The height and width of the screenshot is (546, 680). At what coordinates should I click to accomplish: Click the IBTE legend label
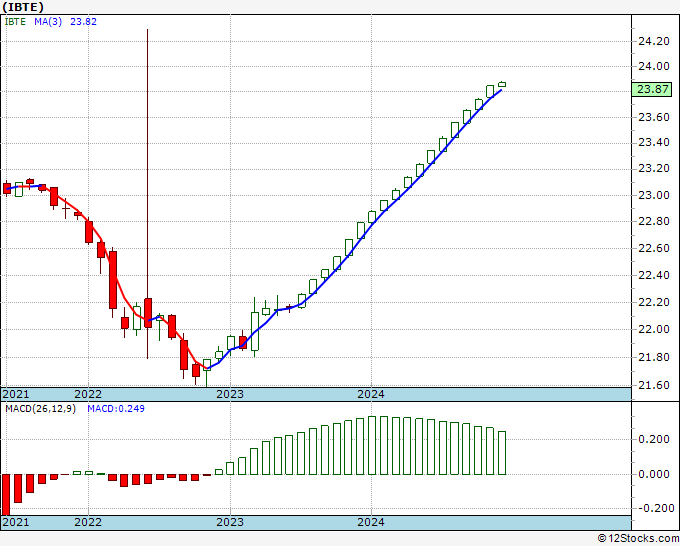point(15,22)
